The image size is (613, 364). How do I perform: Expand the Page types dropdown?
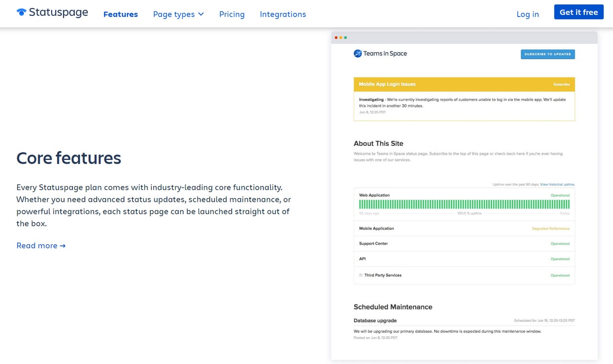tap(178, 14)
